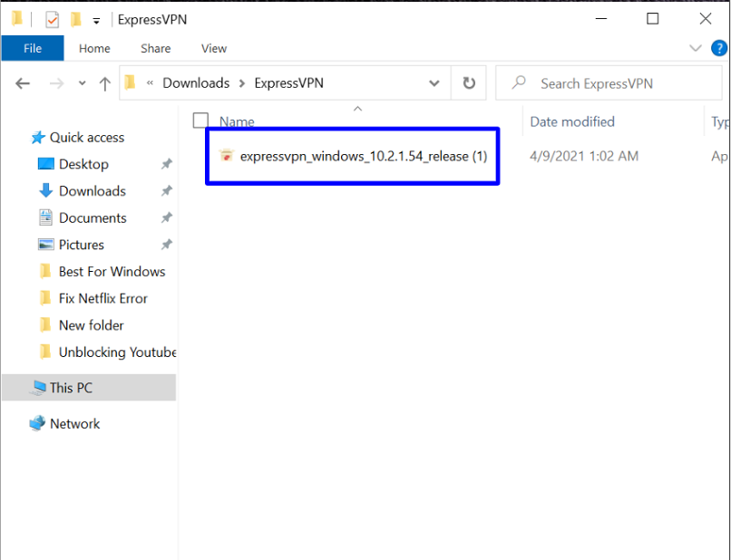Open the Home ribbon tab
This screenshot has height=560, width=731.
click(94, 48)
